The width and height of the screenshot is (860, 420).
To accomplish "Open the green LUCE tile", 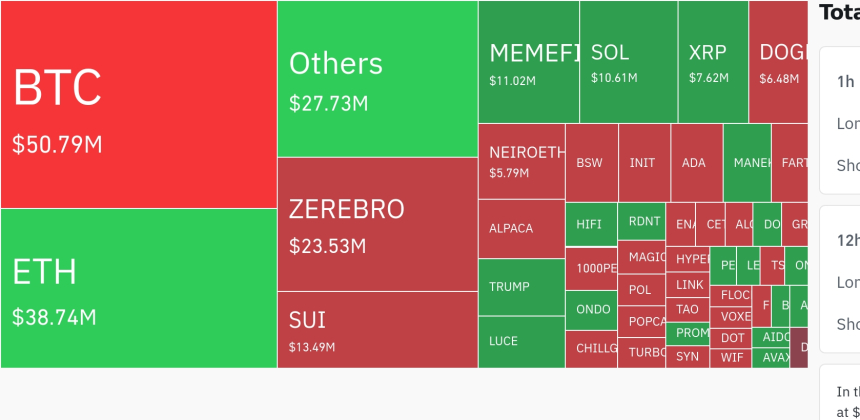I will coord(521,342).
